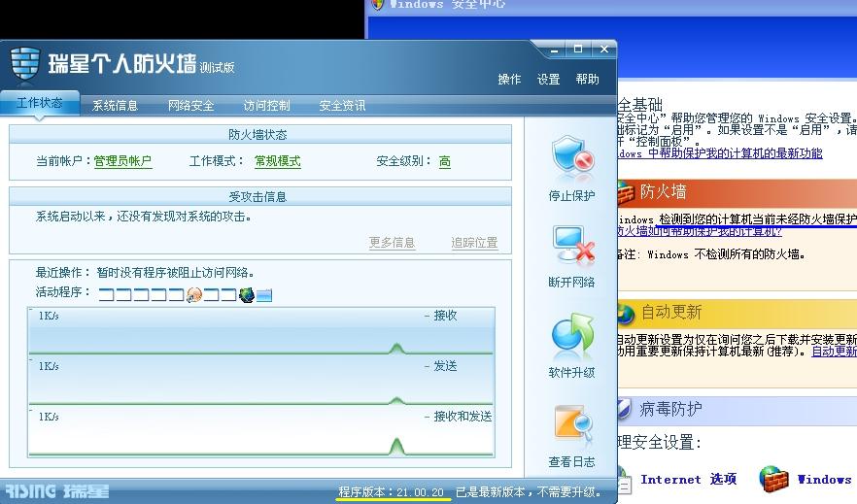This screenshot has width=857, height=504.
Task: Switch to the 工作状态 tab
Action: click(39, 103)
